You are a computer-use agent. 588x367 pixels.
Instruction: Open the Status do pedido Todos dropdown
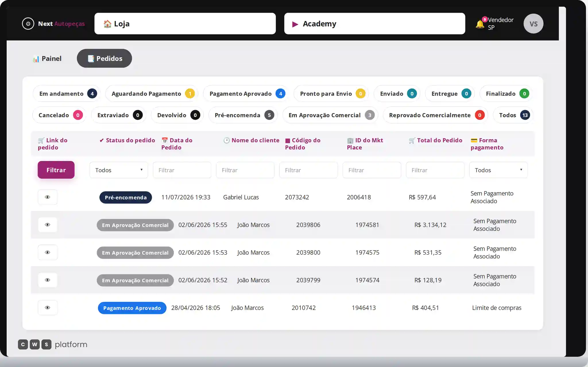pos(119,170)
